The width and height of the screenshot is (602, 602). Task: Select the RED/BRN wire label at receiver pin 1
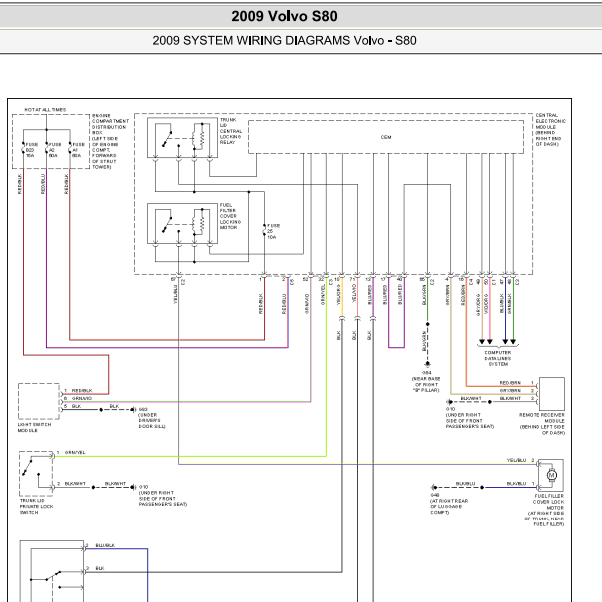(x=510, y=383)
